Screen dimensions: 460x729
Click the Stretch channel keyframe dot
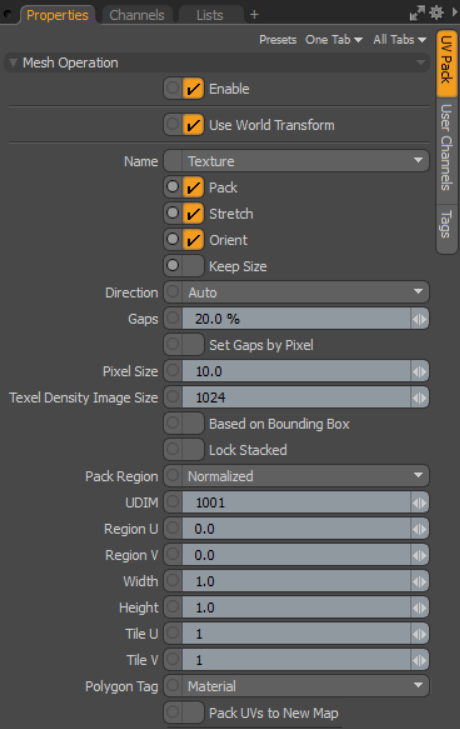(x=173, y=213)
